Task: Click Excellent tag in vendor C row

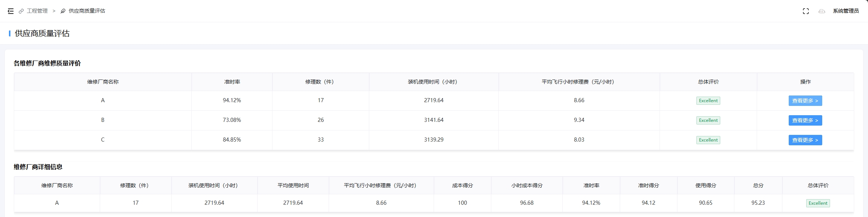Action: pos(708,140)
